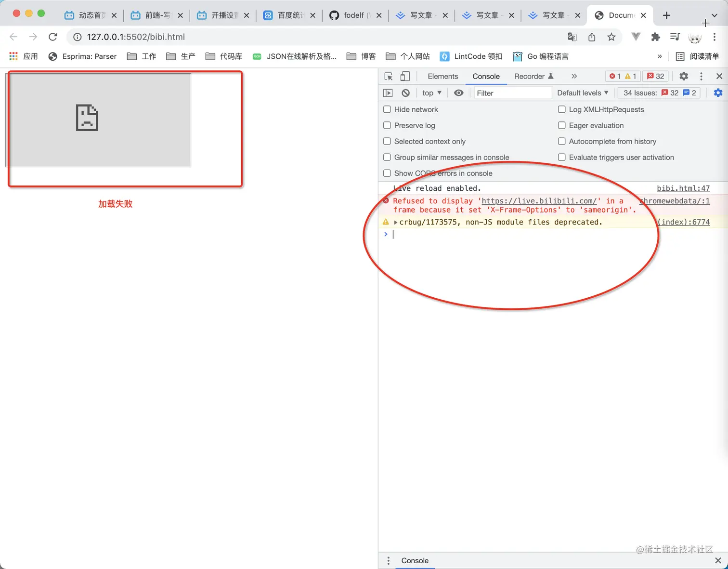Open a new browser tab
The width and height of the screenshot is (728, 569).
[666, 15]
